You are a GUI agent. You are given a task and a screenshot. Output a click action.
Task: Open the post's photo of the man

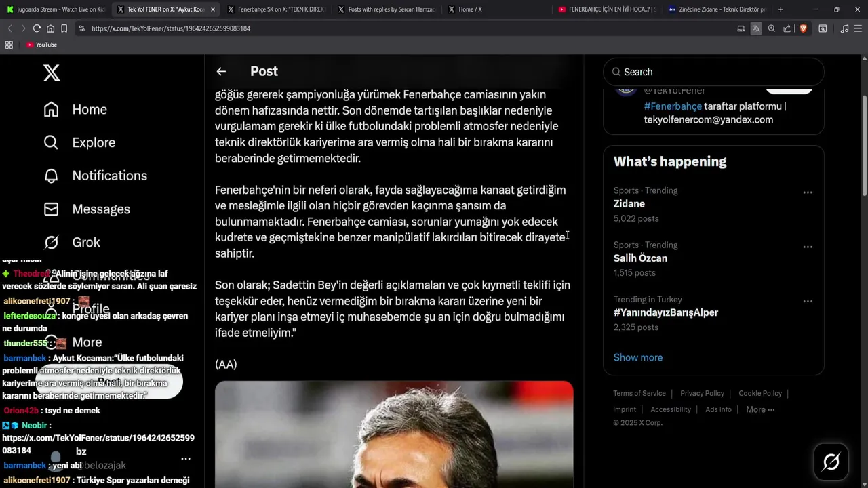394,434
